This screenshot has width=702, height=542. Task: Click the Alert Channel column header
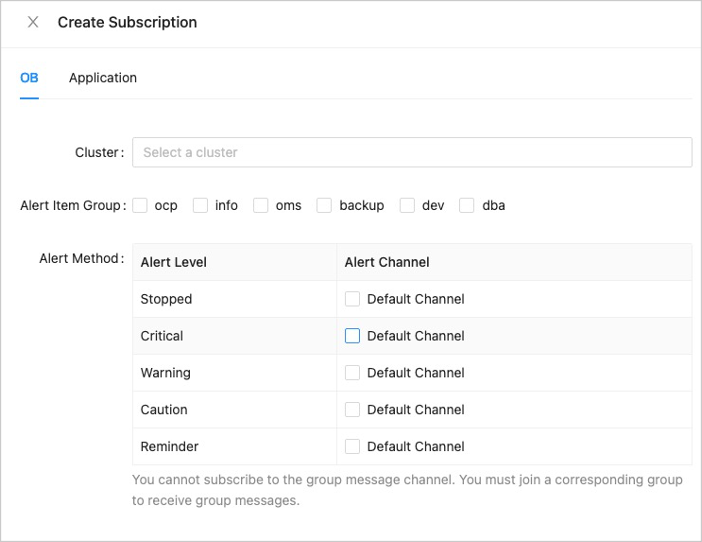click(387, 262)
